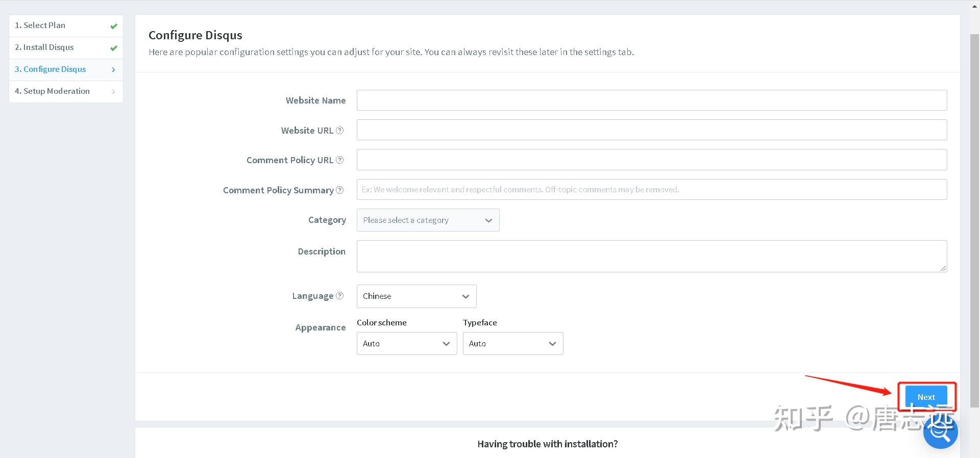Click the Comment Policy URL help icon
This screenshot has width=980, height=458.
point(340,160)
